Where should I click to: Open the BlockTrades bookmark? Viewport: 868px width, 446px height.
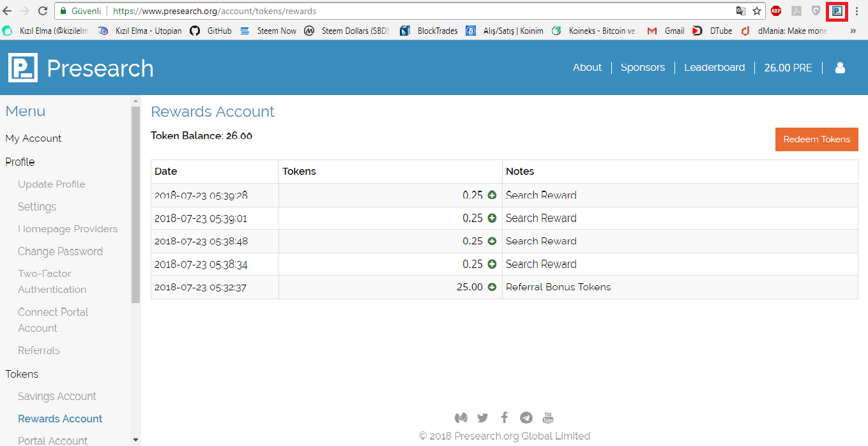(429, 31)
